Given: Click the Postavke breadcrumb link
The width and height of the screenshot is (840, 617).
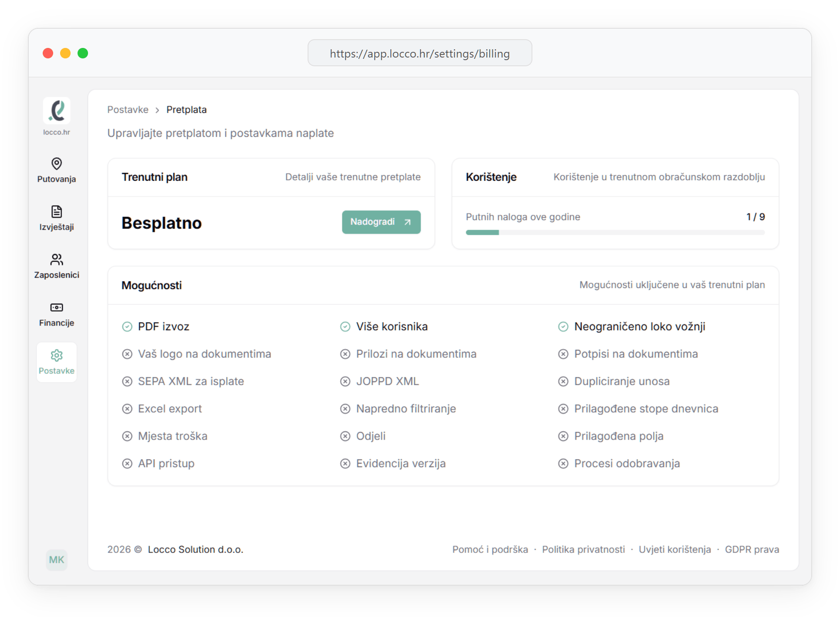Looking at the screenshot, I should pos(128,110).
